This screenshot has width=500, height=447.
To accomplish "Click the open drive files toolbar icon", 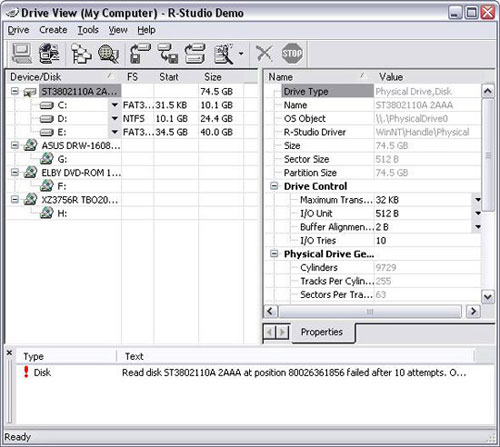I will click(81, 53).
